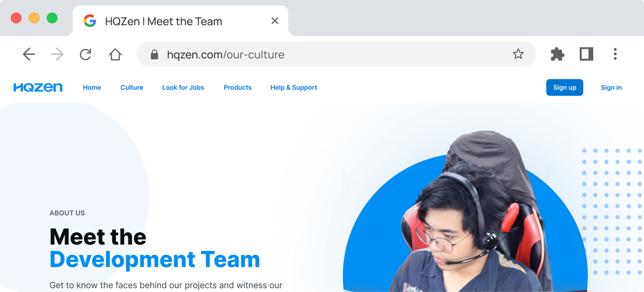Click the browser forward arrow
The width and height of the screenshot is (644, 292).
coord(57,54)
